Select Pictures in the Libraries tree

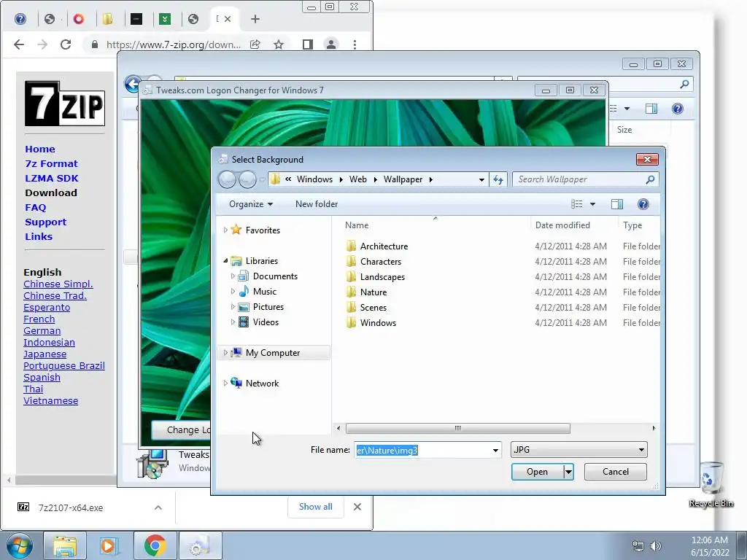click(x=268, y=307)
